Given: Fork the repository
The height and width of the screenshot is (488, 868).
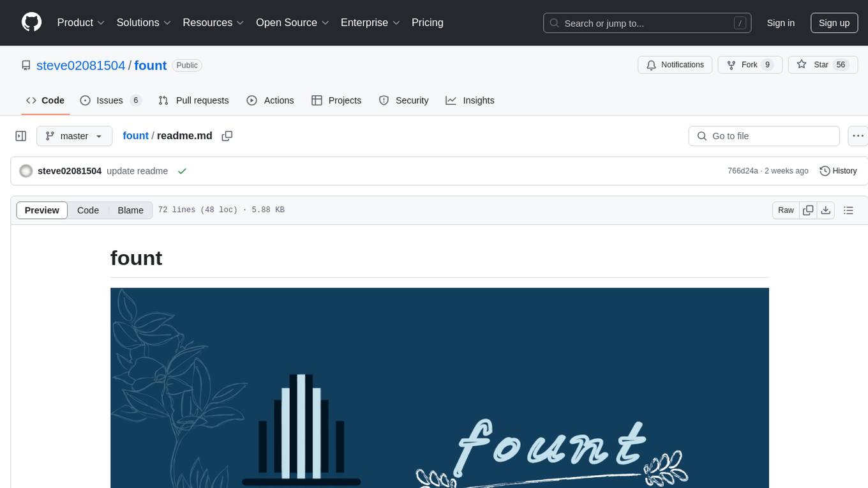Looking at the screenshot, I should (x=750, y=65).
